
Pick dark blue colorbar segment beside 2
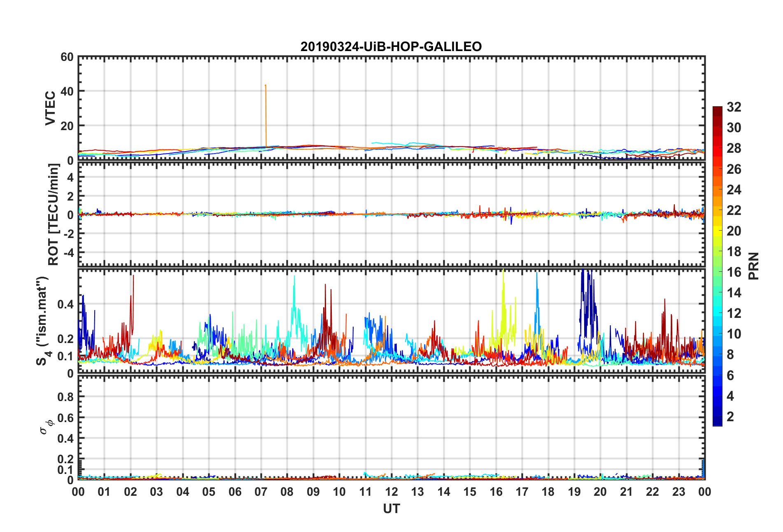(717, 417)
